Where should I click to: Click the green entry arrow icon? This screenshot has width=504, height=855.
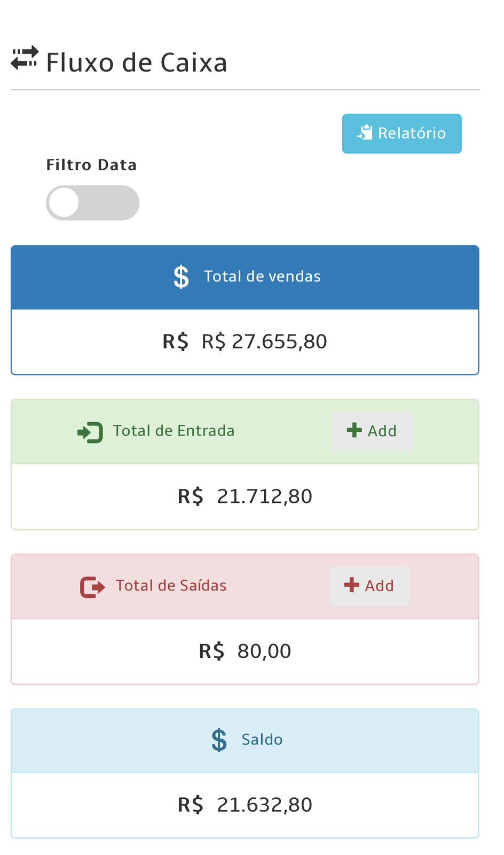pyautogui.click(x=90, y=432)
